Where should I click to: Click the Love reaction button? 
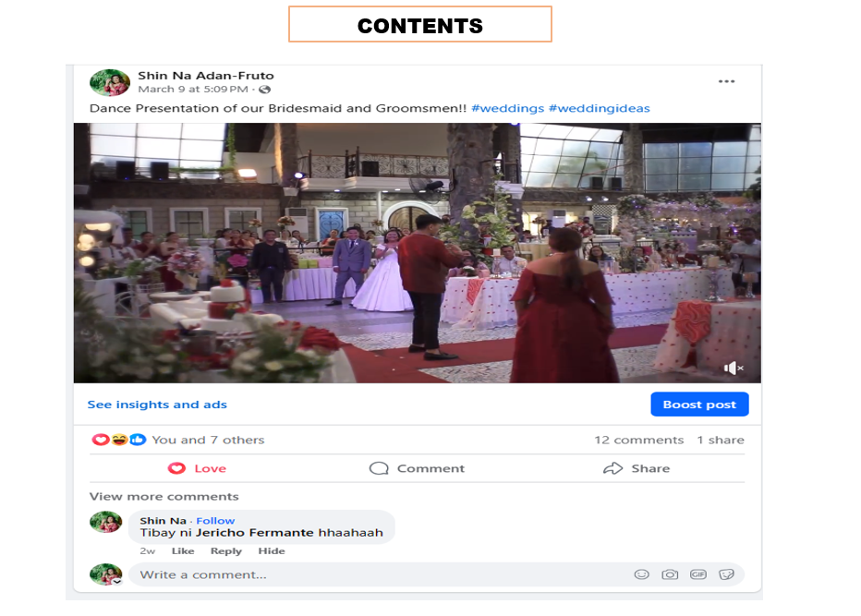(x=197, y=468)
